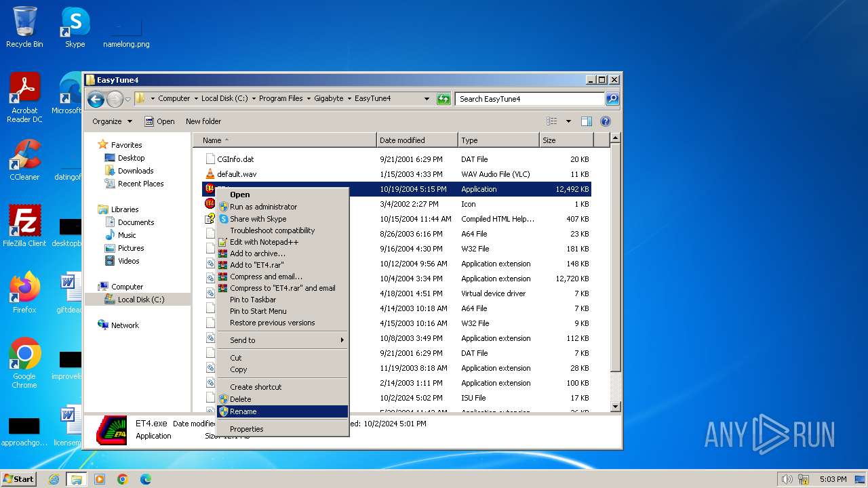The width and height of the screenshot is (868, 488).
Task: Click the New folder button
Action: [203, 121]
